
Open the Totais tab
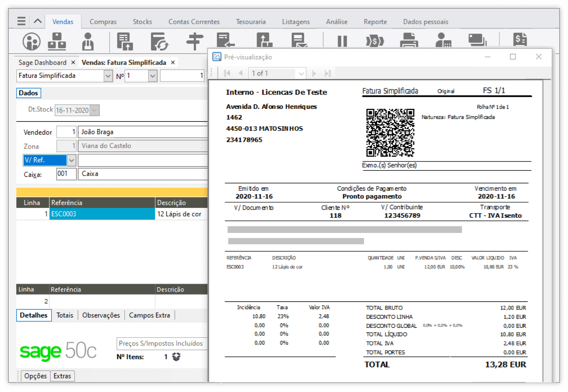point(65,315)
